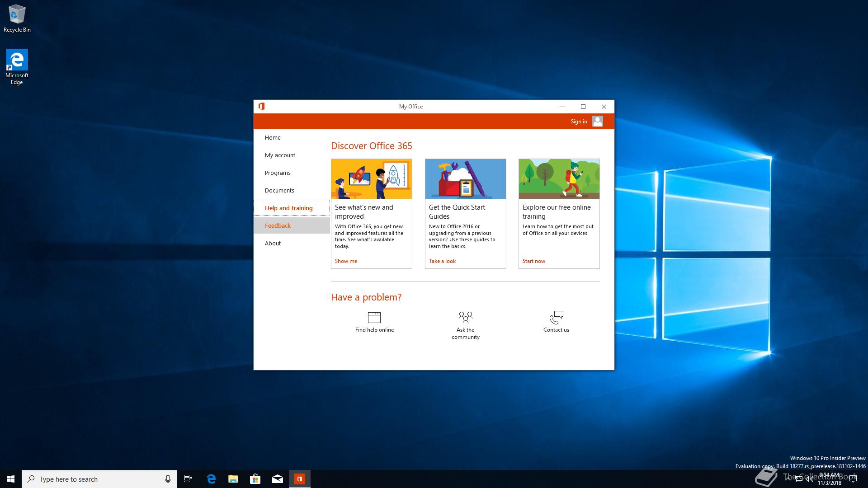The width and height of the screenshot is (868, 488).
Task: Open File Explorer from the taskbar
Action: (x=233, y=479)
